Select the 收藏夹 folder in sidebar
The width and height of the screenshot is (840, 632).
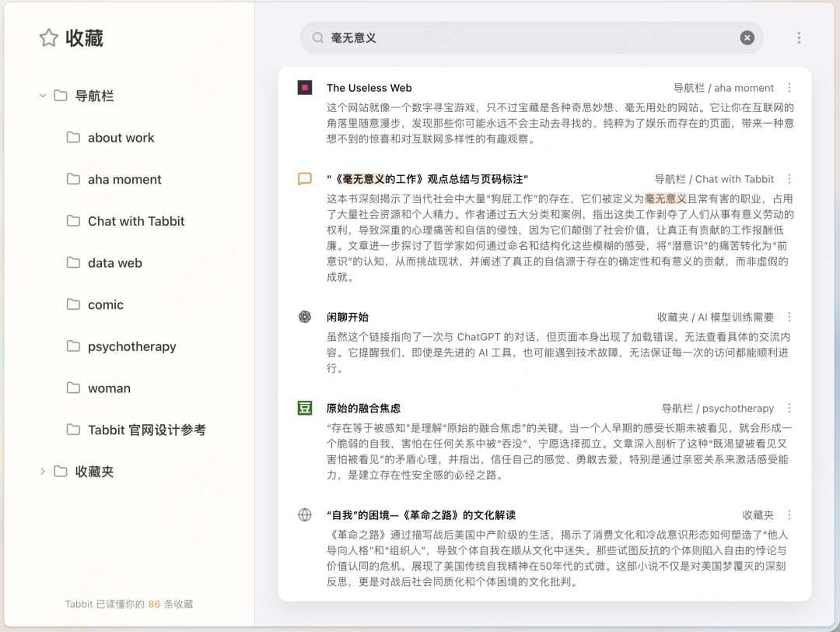point(94,472)
